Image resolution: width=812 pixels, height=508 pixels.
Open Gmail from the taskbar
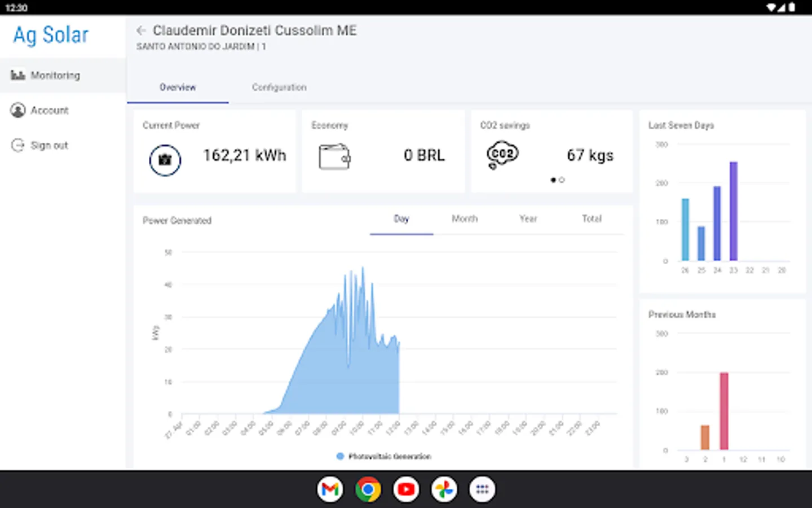(330, 489)
